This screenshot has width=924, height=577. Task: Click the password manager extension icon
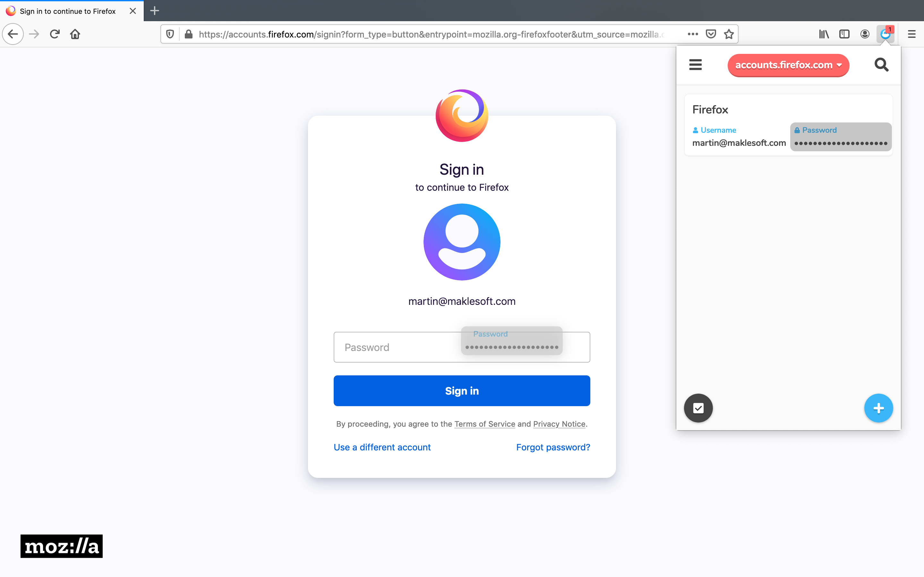(x=885, y=34)
